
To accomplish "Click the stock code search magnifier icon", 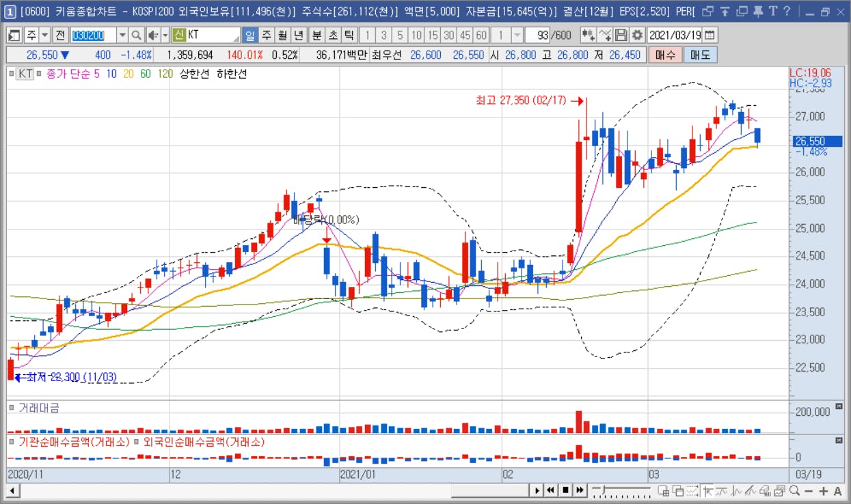I will [x=136, y=36].
